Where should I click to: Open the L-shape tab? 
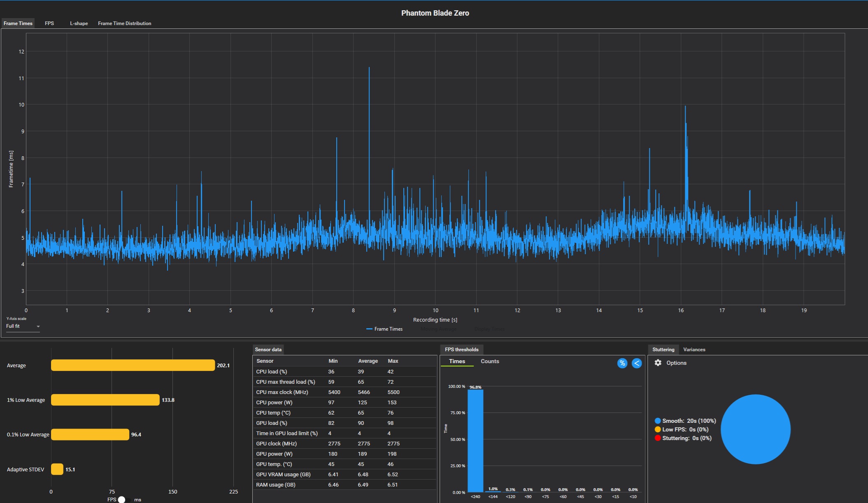(x=79, y=23)
